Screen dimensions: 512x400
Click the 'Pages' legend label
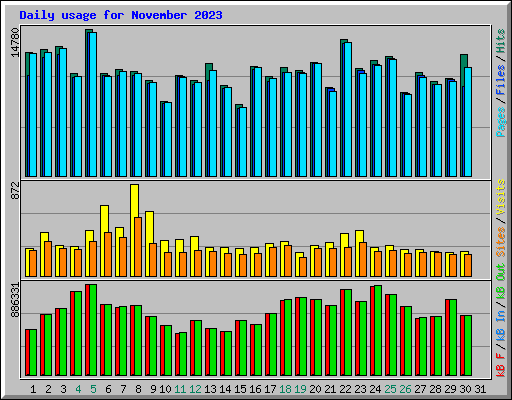coord(501,122)
